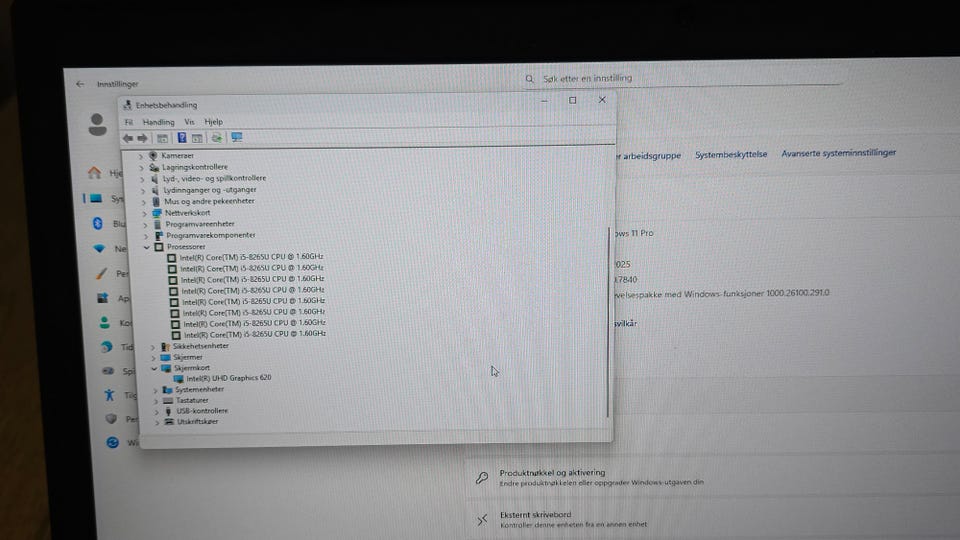Click the scan for hardware changes toolbar icon

point(217,138)
